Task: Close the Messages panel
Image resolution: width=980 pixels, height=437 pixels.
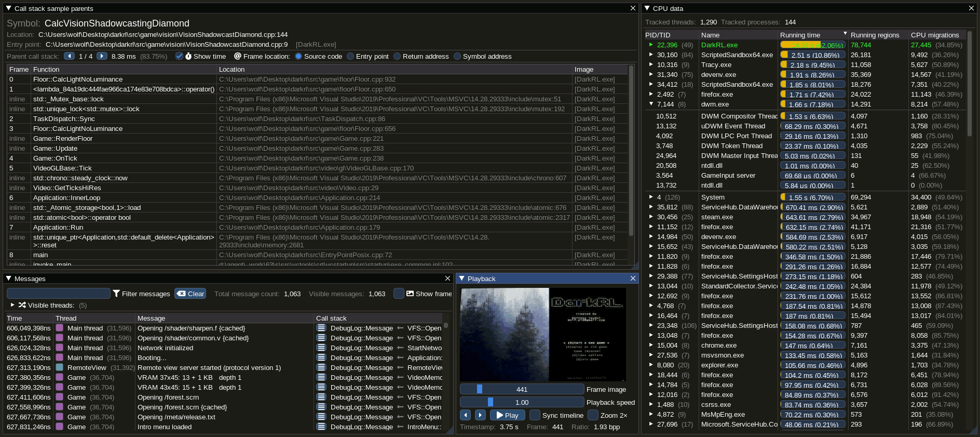Action: [x=447, y=279]
